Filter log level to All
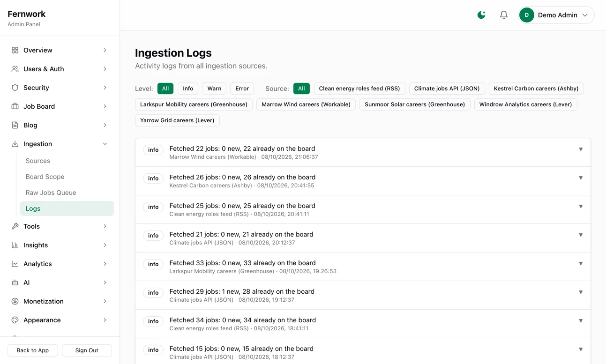Image resolution: width=606 pixels, height=364 pixels. pos(165,89)
